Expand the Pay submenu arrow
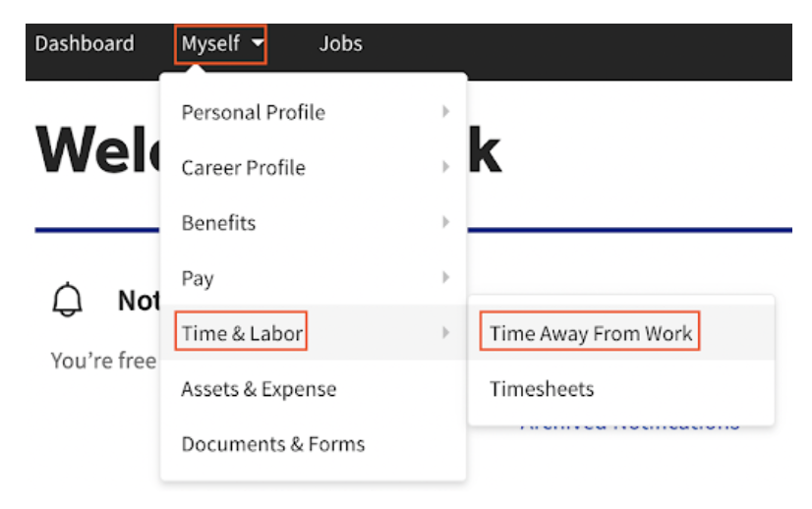The height and width of the screenshot is (509, 812). click(x=445, y=278)
